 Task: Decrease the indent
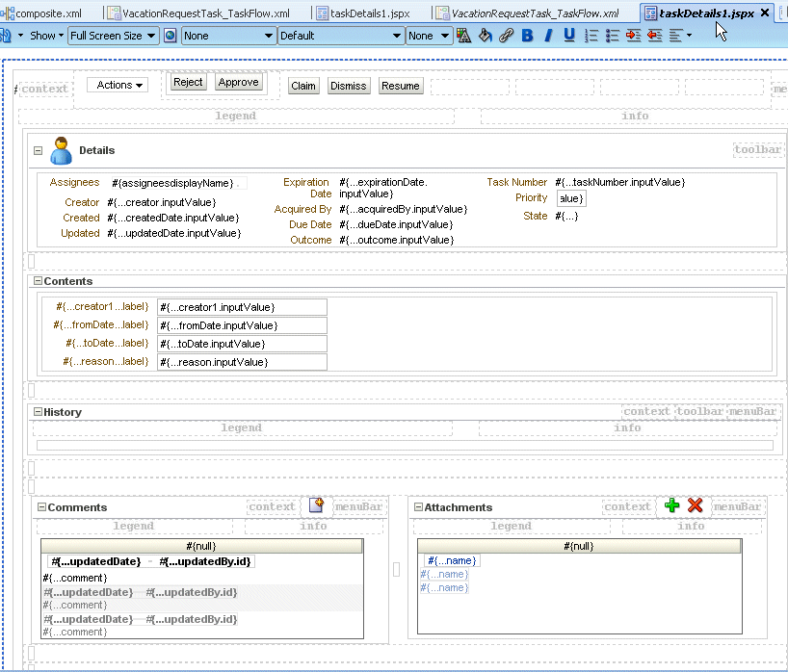[654, 36]
